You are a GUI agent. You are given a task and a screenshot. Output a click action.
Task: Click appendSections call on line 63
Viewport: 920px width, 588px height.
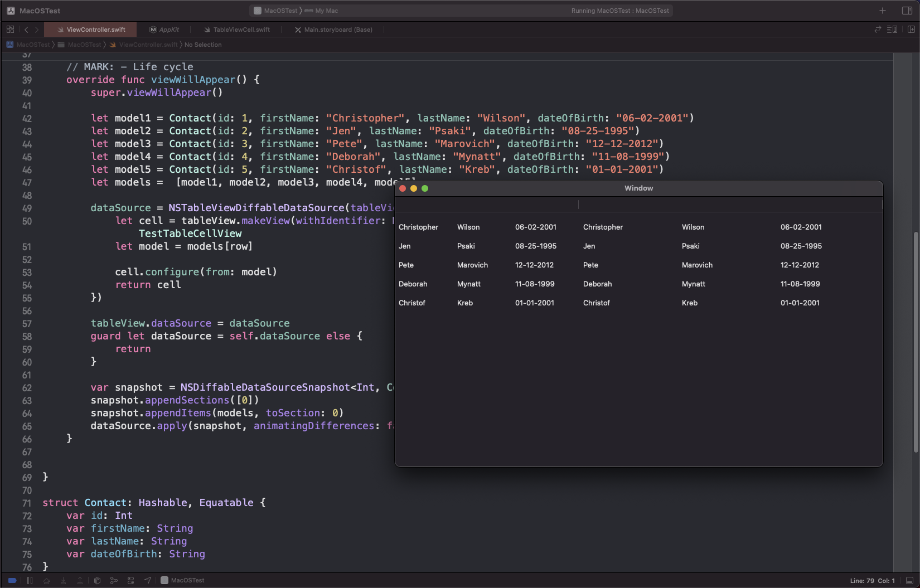tap(187, 400)
